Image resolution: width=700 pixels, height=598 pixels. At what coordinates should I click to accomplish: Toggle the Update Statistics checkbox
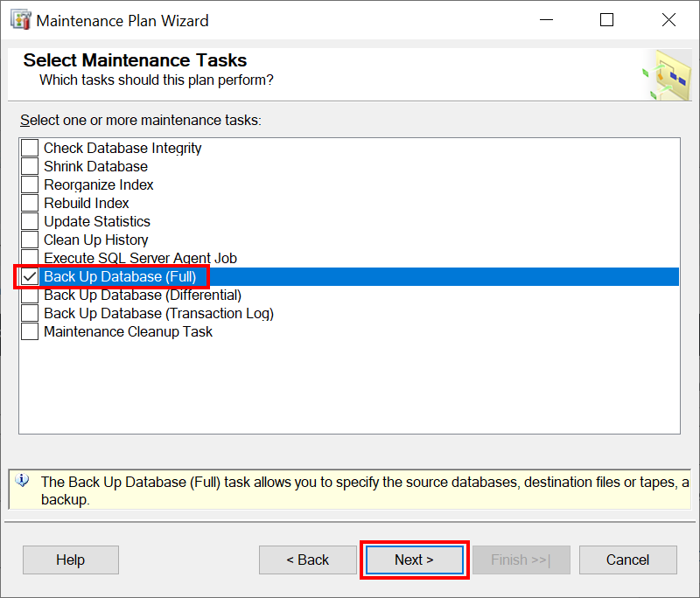(30, 221)
